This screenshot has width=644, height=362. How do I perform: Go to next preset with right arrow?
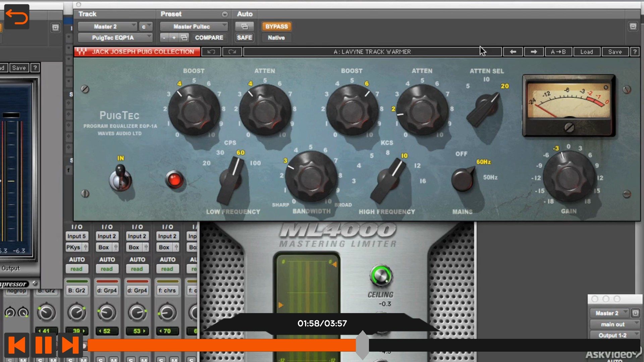click(534, 52)
